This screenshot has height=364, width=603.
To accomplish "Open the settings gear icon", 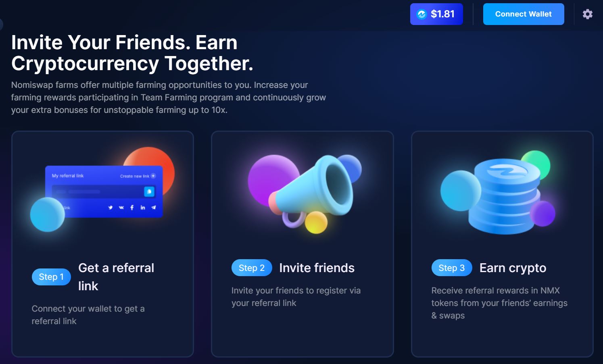I will pyautogui.click(x=588, y=14).
